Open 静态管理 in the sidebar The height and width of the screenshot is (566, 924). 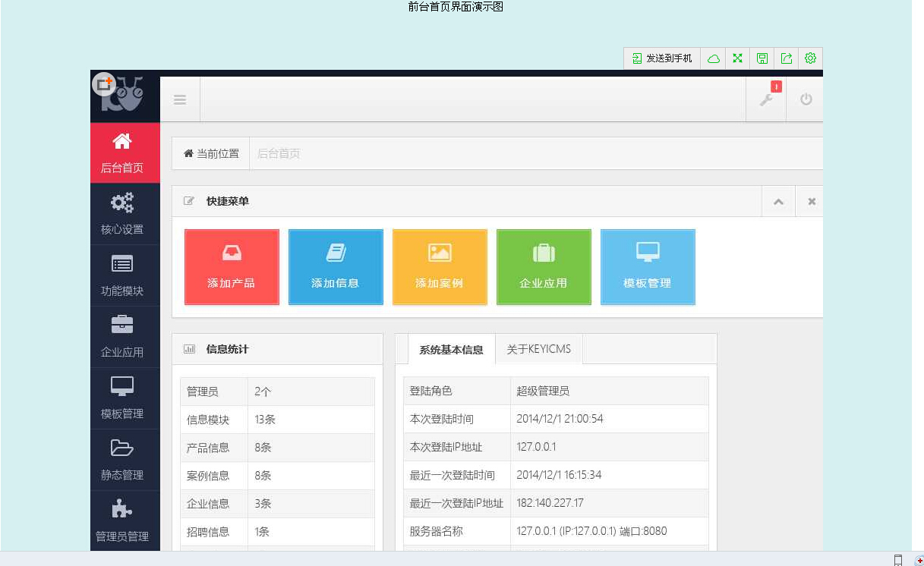[125, 460]
